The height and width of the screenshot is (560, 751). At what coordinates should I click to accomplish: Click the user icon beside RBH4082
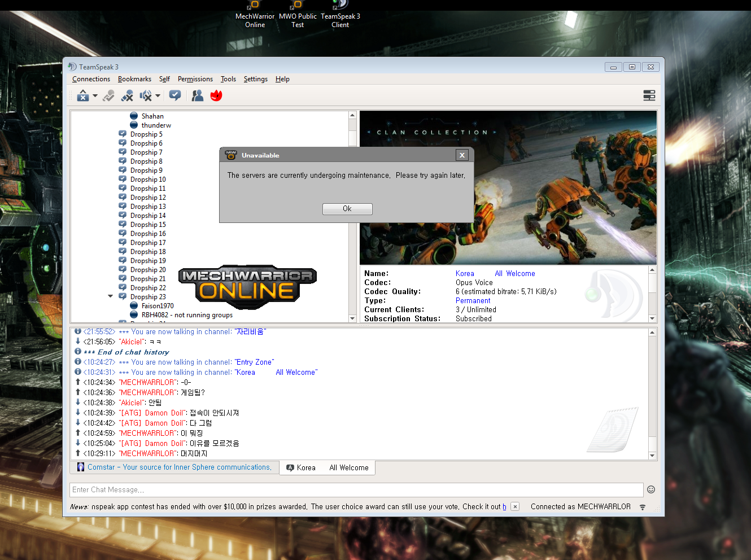pyautogui.click(x=134, y=314)
